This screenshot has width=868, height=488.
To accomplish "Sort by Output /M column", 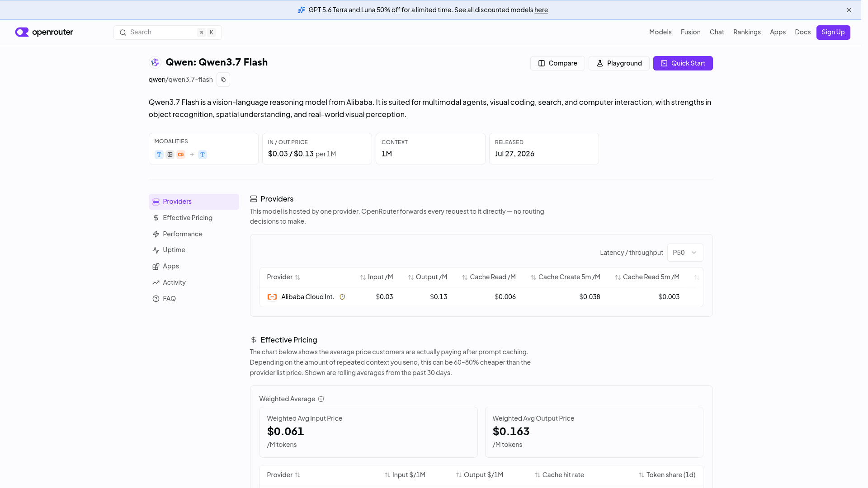I will tap(427, 277).
